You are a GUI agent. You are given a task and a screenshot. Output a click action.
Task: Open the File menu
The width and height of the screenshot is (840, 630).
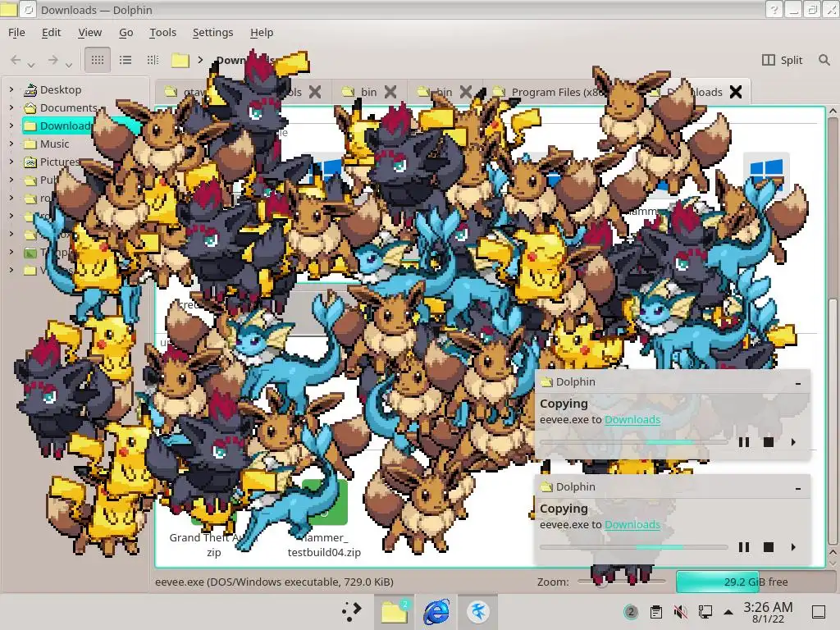point(16,32)
